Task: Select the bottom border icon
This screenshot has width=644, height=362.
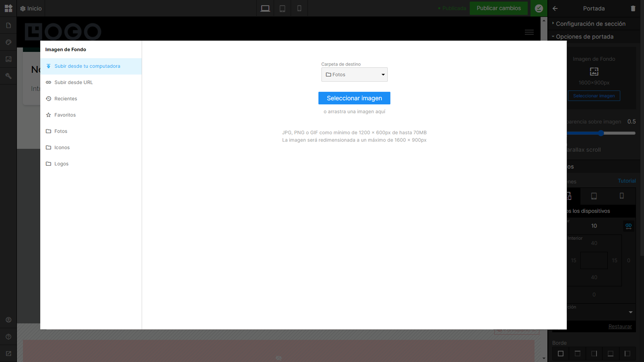Action: point(611,354)
